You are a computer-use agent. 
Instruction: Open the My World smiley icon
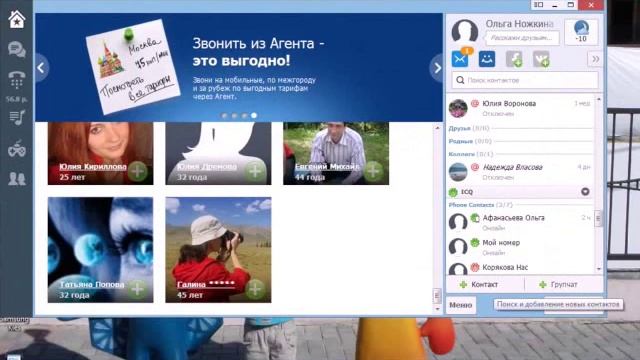tap(487, 59)
